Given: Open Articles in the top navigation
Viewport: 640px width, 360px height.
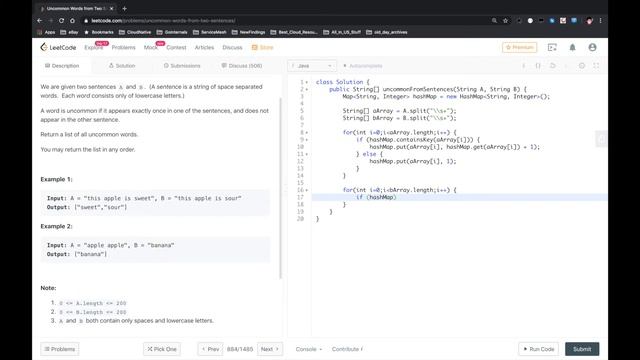Looking at the screenshot, I should click(x=204, y=47).
